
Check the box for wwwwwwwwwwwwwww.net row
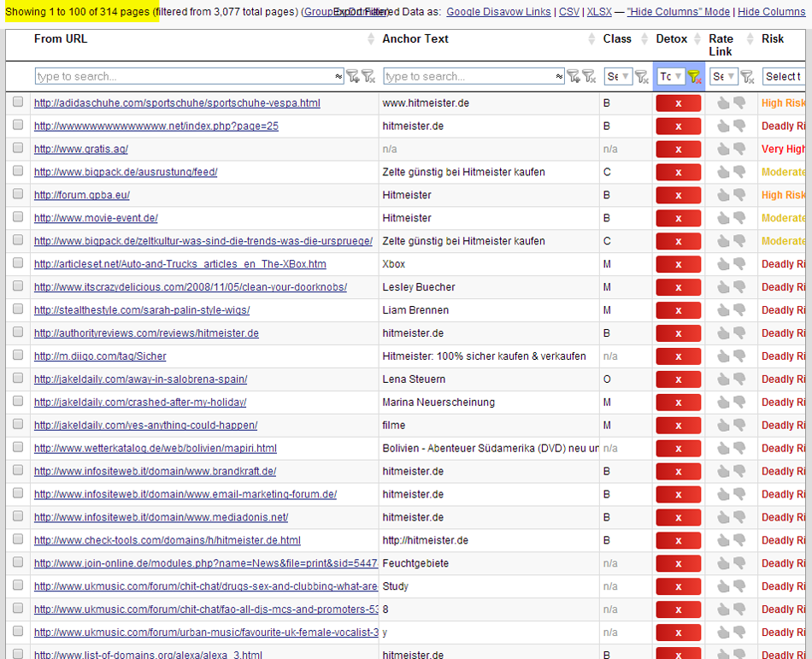click(18, 125)
